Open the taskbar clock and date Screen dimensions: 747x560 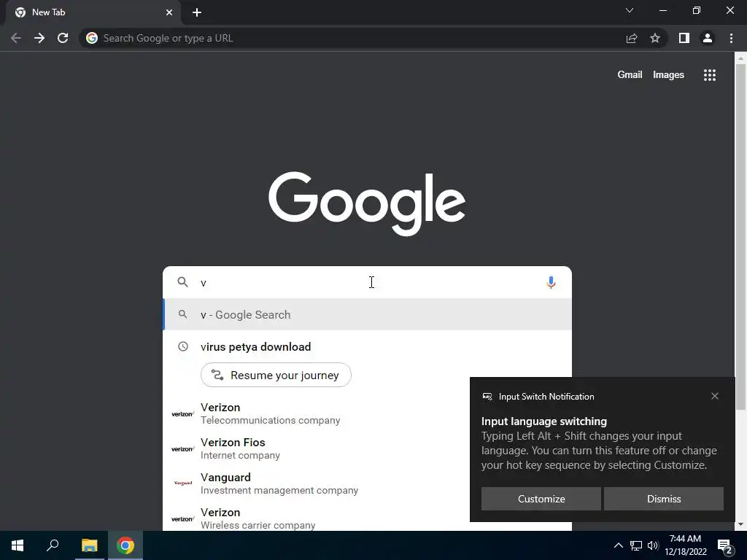(686, 545)
